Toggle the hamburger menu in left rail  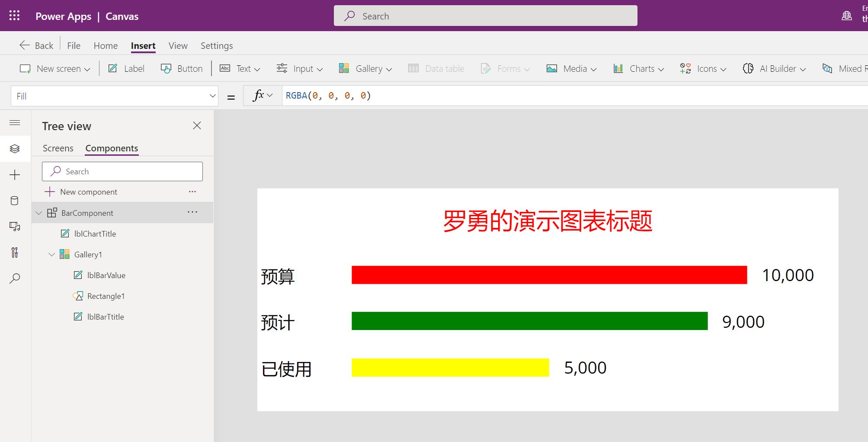tap(15, 123)
